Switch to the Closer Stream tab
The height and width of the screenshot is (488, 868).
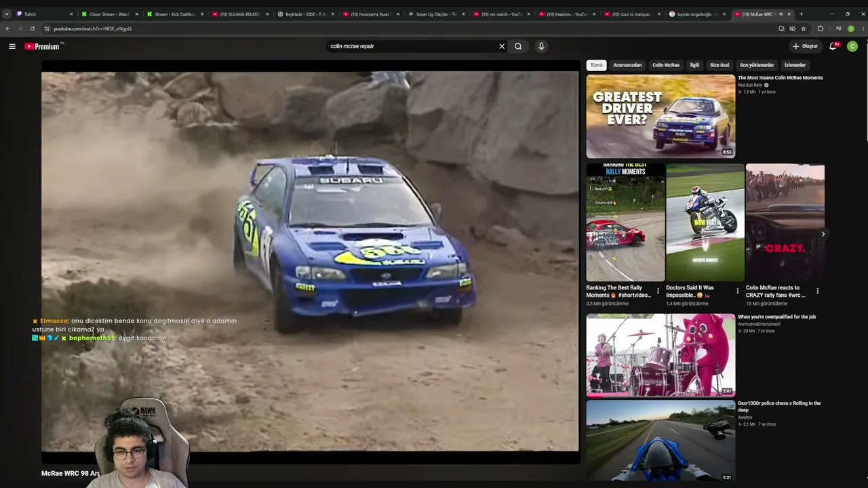(x=109, y=14)
